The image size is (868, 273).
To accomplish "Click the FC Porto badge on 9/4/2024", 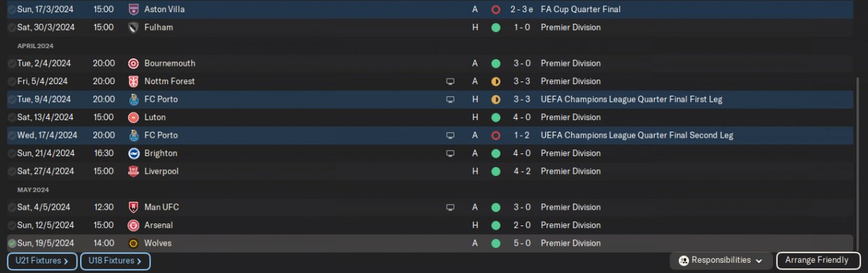I will [133, 99].
